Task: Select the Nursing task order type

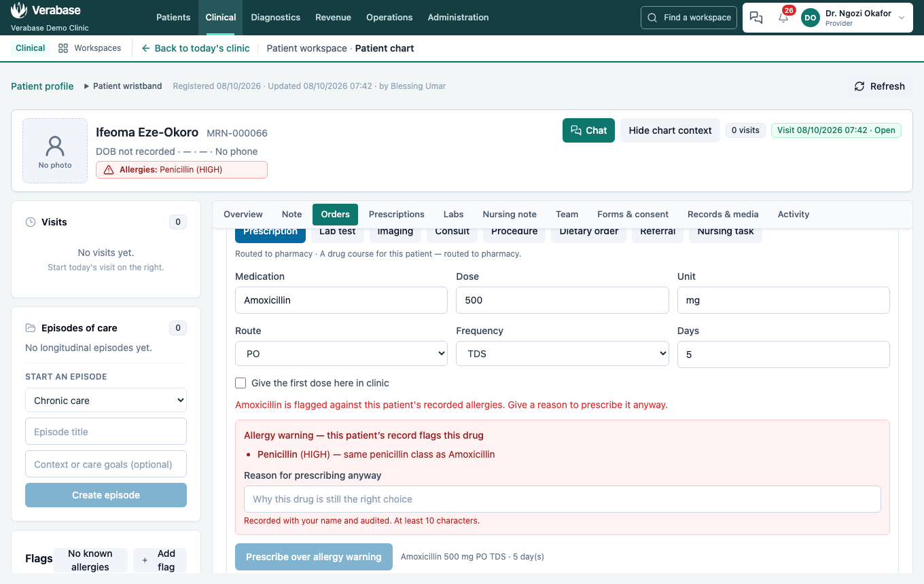Action: 726,234
